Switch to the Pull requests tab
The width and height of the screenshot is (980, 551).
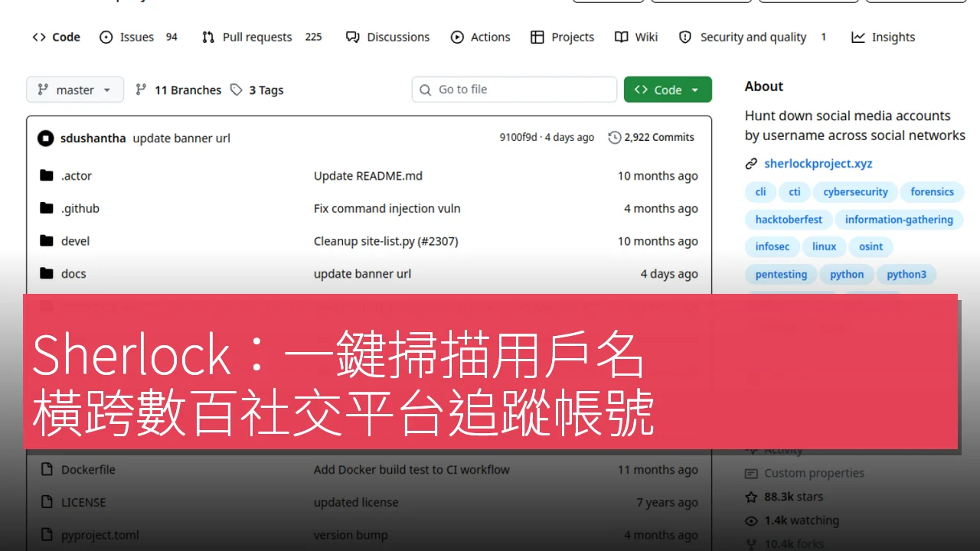[262, 37]
